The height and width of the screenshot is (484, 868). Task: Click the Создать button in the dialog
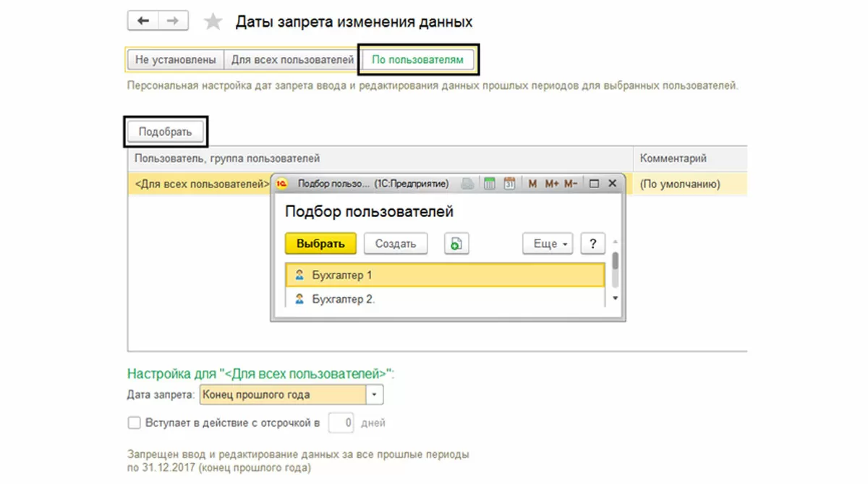(396, 244)
